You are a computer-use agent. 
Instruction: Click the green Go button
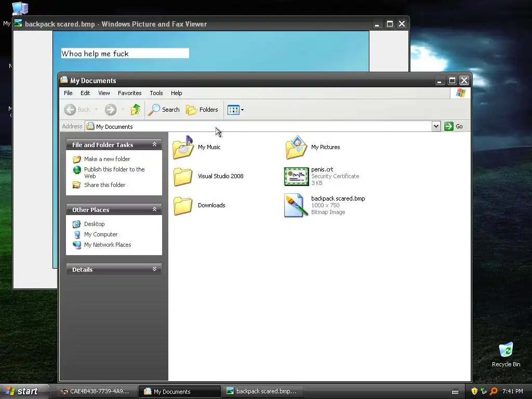pos(454,126)
